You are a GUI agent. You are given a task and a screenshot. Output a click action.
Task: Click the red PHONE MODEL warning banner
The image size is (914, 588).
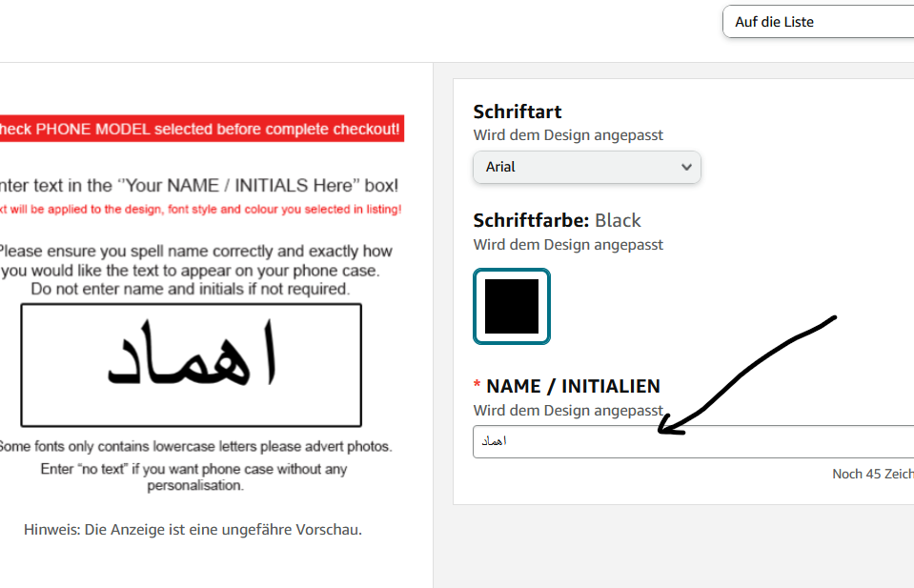201,129
